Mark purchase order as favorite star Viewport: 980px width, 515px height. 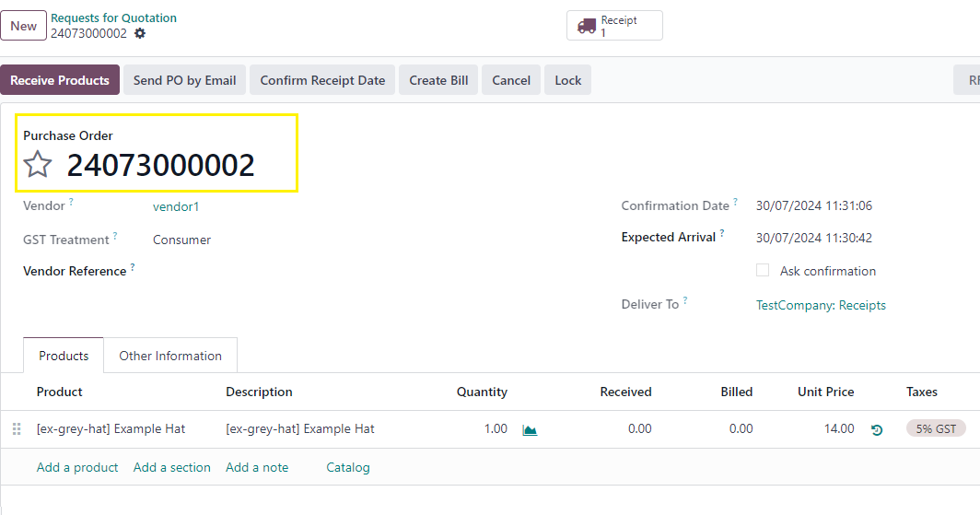pyautogui.click(x=38, y=165)
